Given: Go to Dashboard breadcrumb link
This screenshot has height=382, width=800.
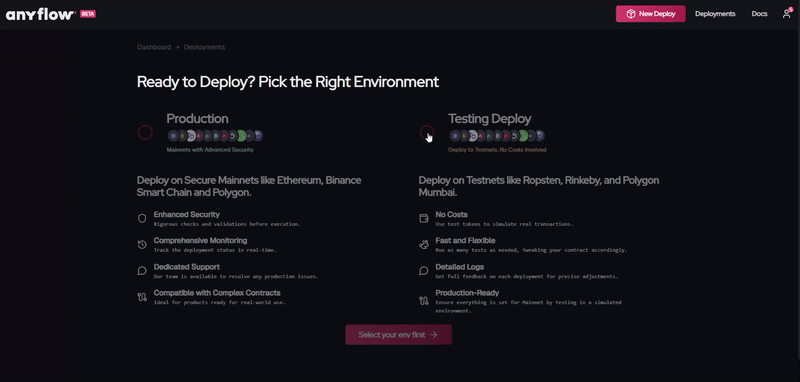Looking at the screenshot, I should [154, 47].
